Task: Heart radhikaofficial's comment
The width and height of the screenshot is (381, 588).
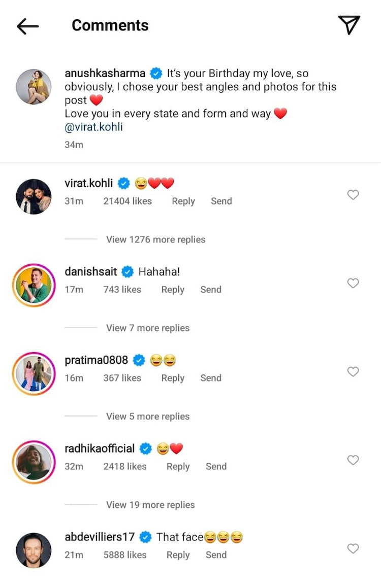Action: [353, 460]
